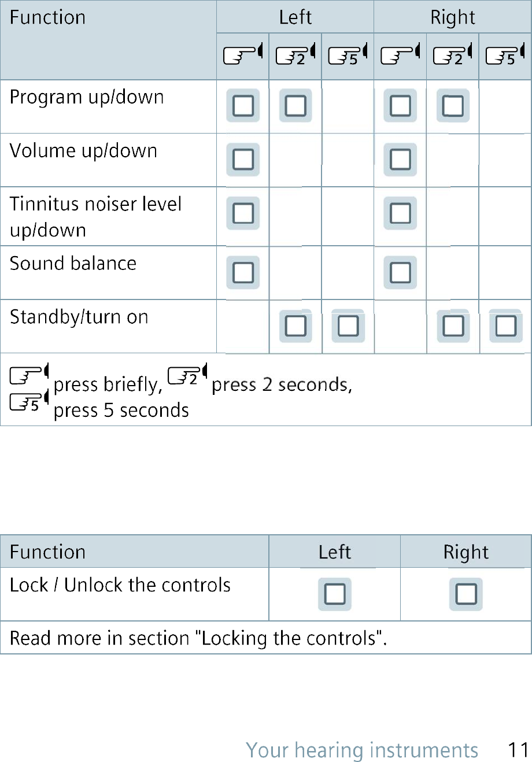Click the Right press 5 seconds header icon
This screenshot has width=532, height=762.
point(505,56)
